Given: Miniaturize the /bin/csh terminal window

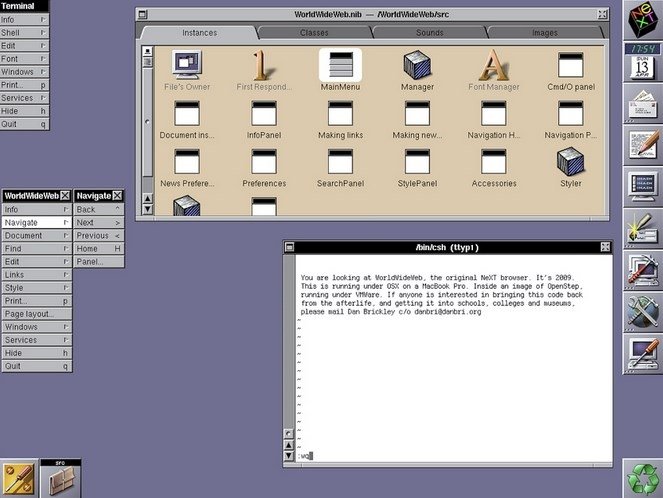Looking at the screenshot, I should coord(290,247).
